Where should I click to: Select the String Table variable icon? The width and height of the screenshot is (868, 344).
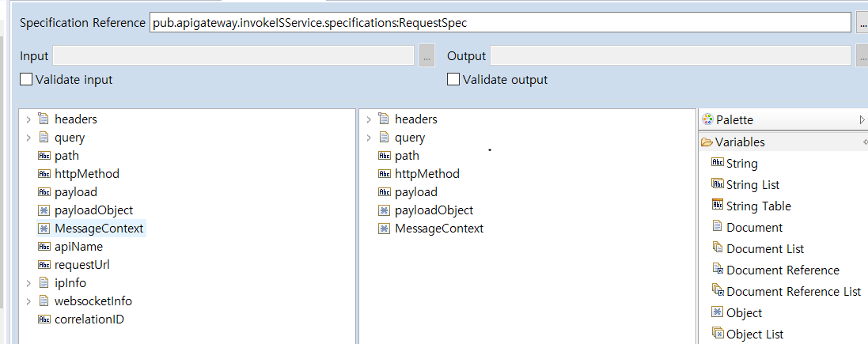[718, 206]
